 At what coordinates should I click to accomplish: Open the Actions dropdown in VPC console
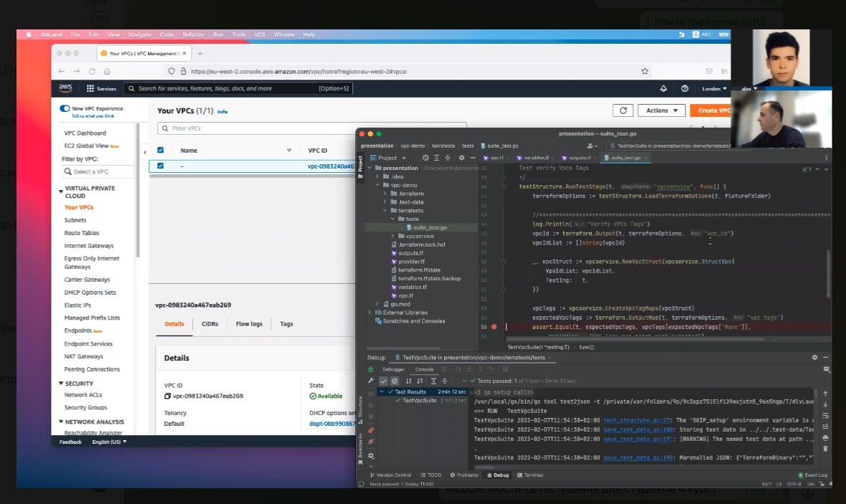662,110
